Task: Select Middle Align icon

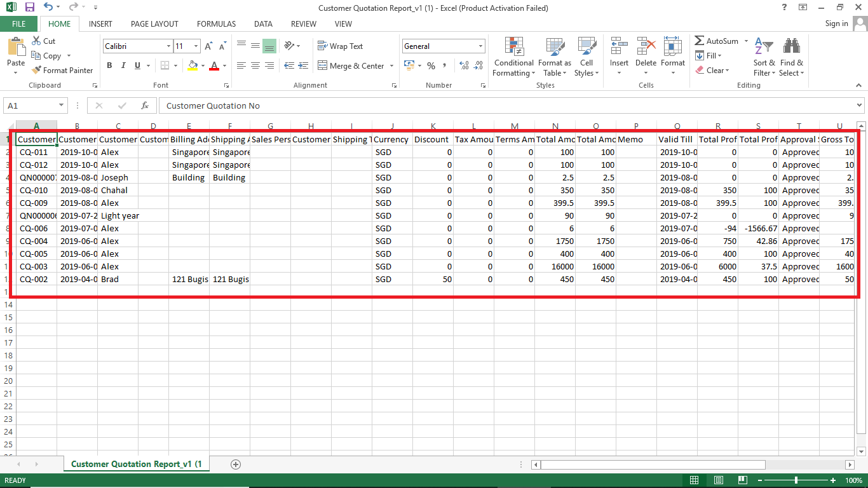Action: click(255, 46)
